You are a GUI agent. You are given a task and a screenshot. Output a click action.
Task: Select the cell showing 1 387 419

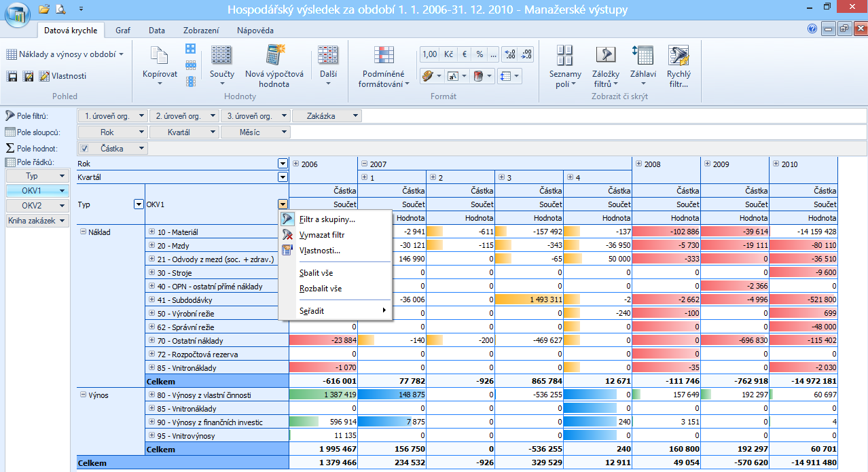coord(323,395)
